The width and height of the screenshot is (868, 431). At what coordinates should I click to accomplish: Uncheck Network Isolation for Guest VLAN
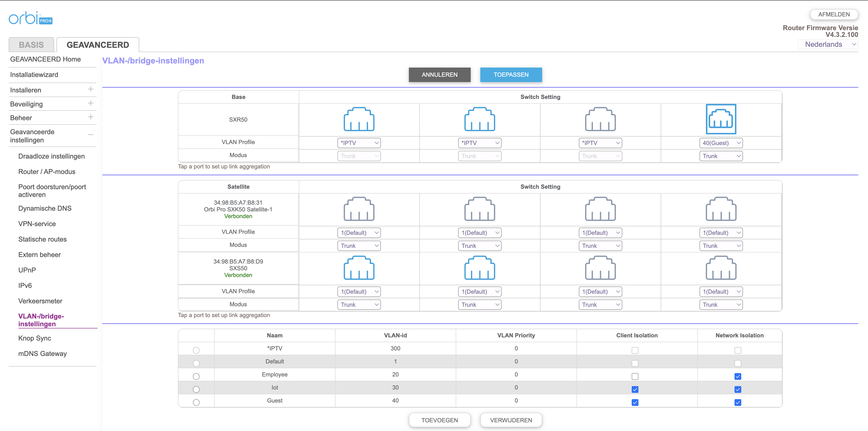[738, 402]
